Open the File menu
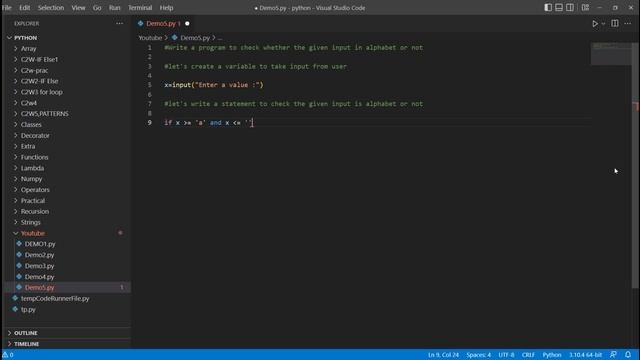640x360 pixels. coord(7,8)
